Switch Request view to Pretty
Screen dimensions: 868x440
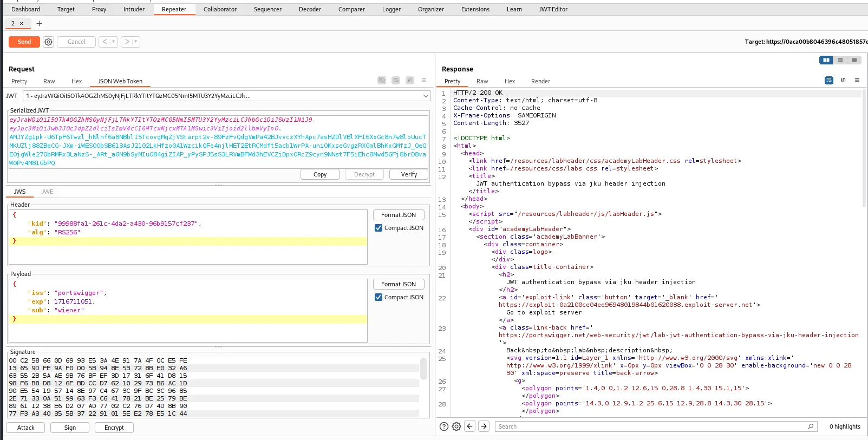19,81
